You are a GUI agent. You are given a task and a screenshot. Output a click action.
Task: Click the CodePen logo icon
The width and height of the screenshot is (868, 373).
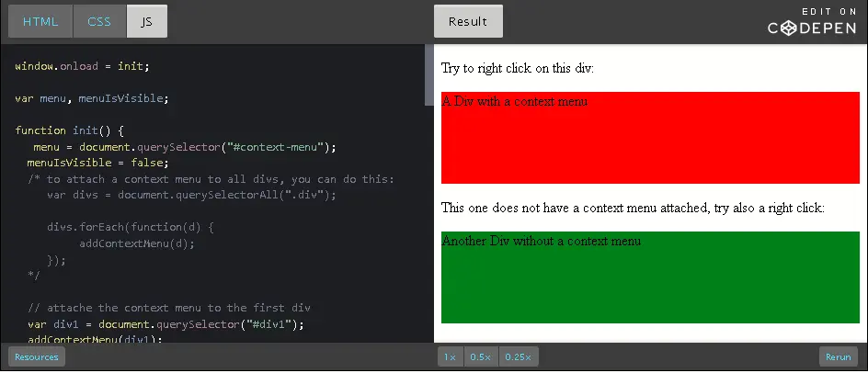click(x=788, y=28)
